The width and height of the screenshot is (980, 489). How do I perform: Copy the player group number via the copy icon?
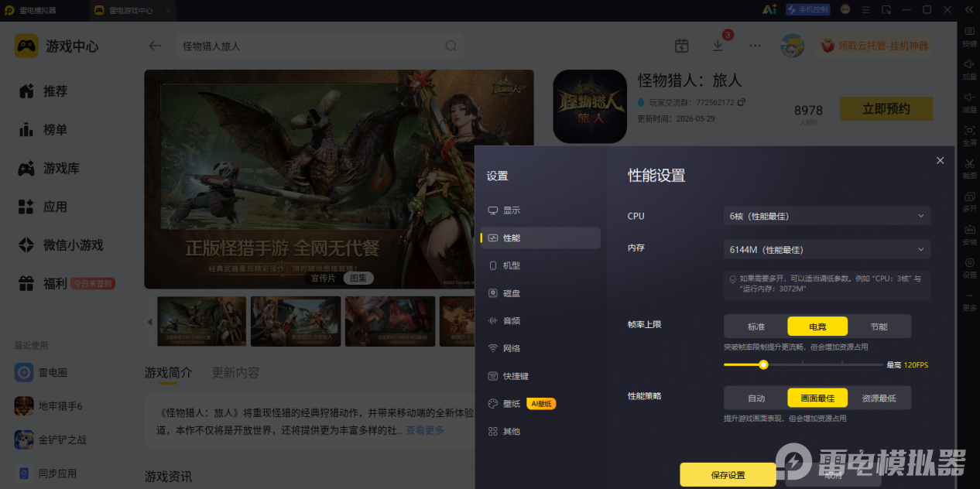pos(742,102)
